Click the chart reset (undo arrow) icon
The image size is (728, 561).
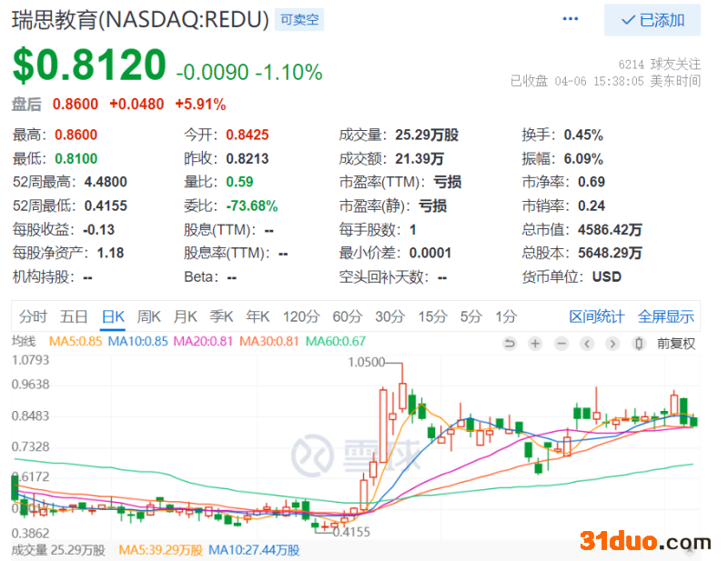[x=510, y=343]
